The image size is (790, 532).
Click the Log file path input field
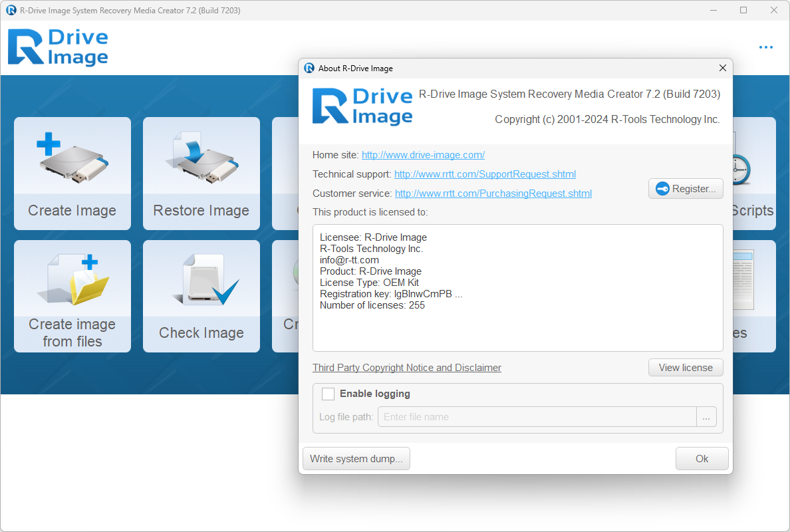pos(537,417)
